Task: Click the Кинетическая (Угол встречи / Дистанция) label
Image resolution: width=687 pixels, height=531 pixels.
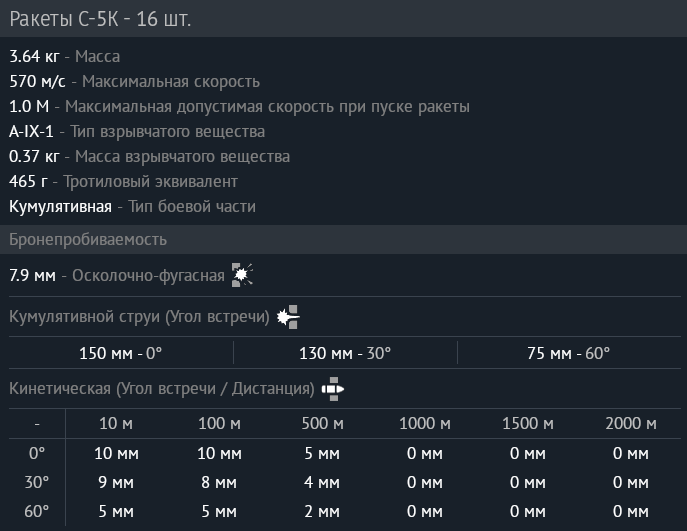Action: 161,388
